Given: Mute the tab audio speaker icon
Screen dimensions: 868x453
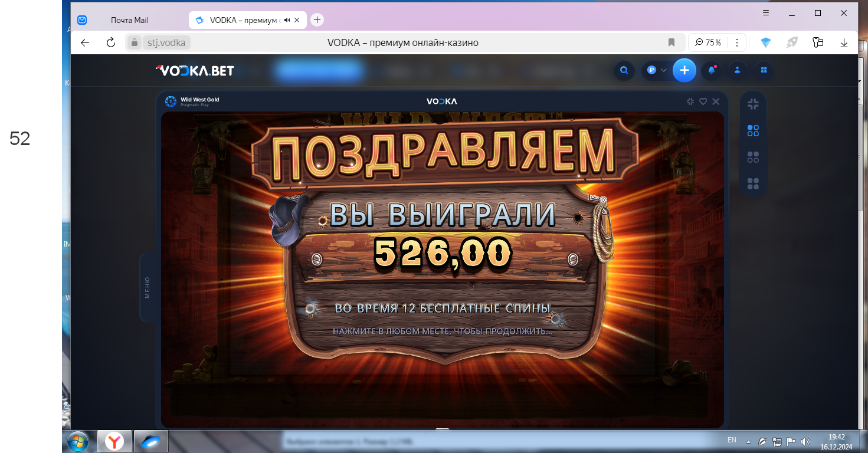Looking at the screenshot, I should [287, 20].
